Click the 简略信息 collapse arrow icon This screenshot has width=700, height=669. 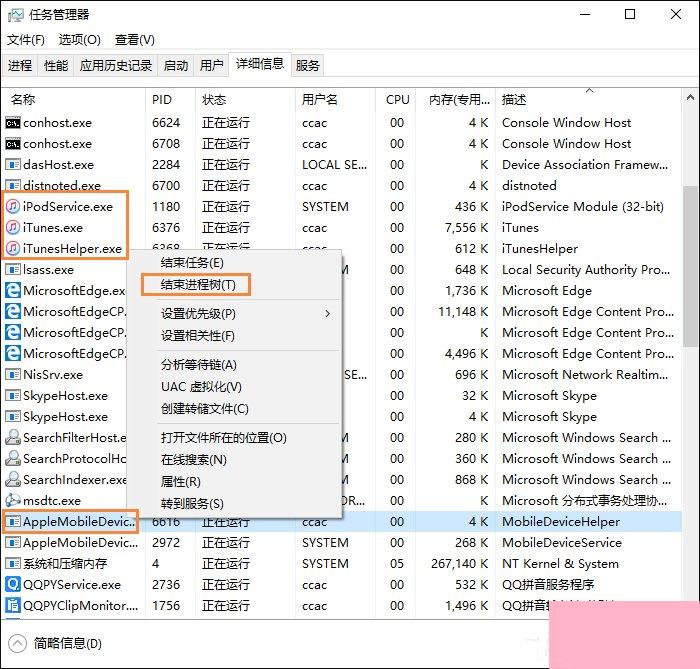click(x=17, y=643)
